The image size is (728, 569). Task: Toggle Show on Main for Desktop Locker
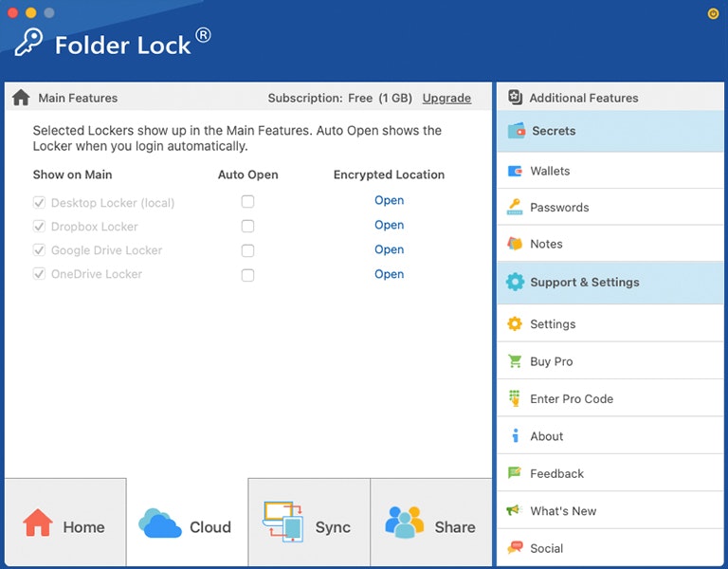pyautogui.click(x=39, y=203)
